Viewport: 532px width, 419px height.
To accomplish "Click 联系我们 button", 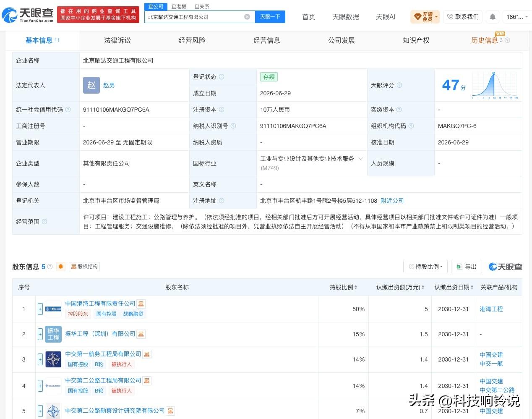I will (463, 17).
